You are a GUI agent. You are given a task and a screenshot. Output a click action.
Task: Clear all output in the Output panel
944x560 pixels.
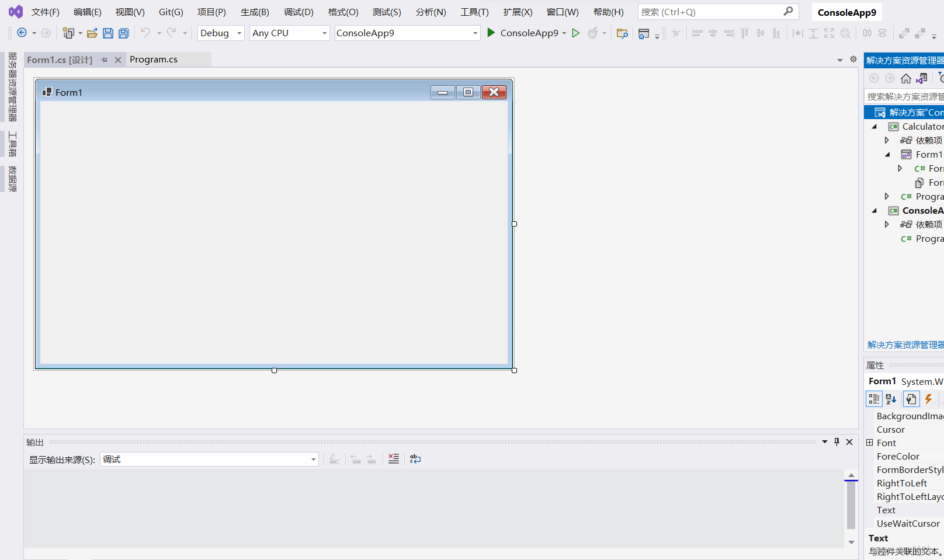394,459
